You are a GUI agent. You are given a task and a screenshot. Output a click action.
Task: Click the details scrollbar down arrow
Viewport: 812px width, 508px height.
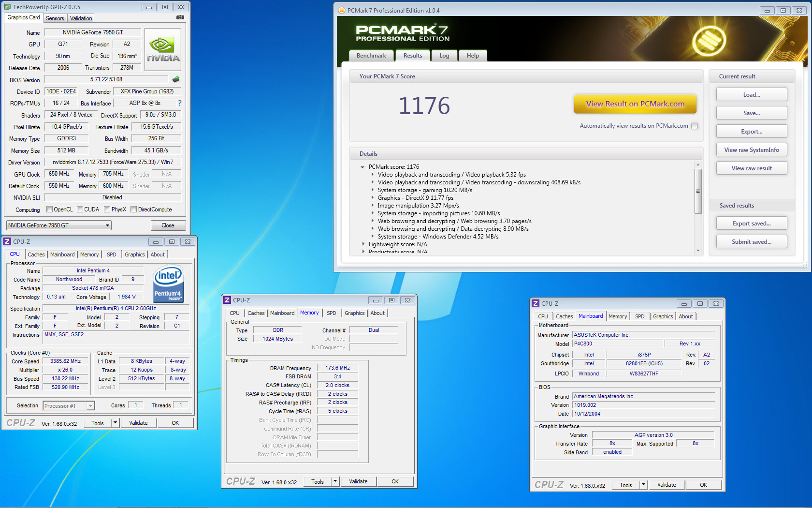pos(698,251)
